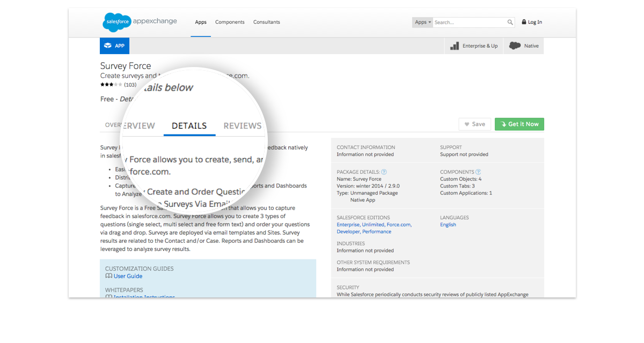Viewport: 644px width, 343px height.
Task: Click the Salesforce Editions heading
Action: pyautogui.click(x=364, y=218)
